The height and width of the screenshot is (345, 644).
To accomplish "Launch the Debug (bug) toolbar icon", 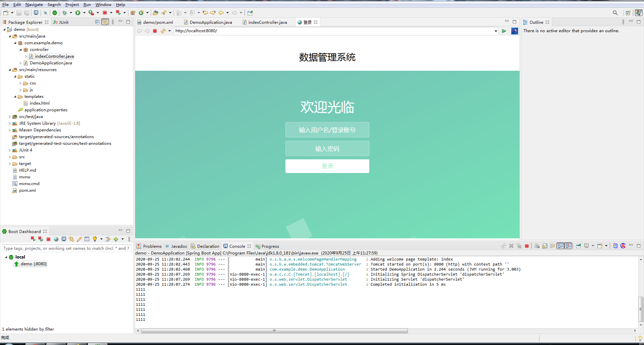I will click(x=65, y=13).
